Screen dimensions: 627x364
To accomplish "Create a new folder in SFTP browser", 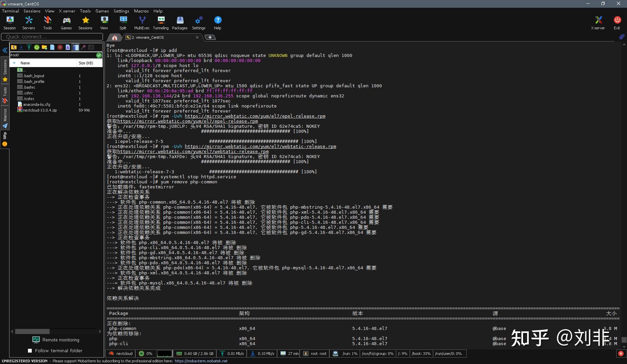I will pos(45,47).
